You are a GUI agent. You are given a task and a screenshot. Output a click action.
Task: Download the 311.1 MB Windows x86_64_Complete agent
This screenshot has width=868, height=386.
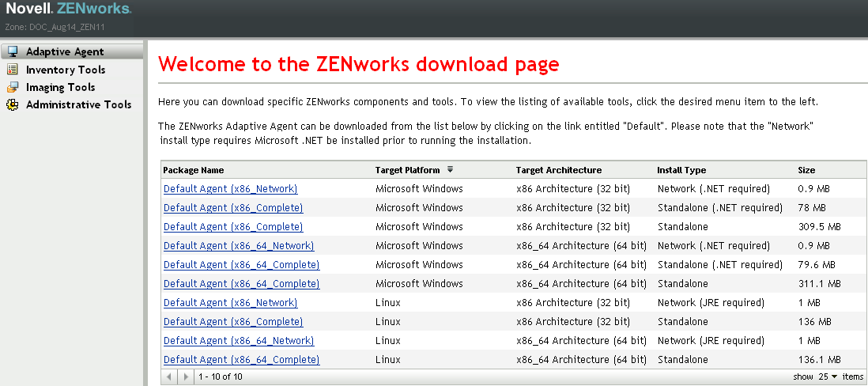241,284
